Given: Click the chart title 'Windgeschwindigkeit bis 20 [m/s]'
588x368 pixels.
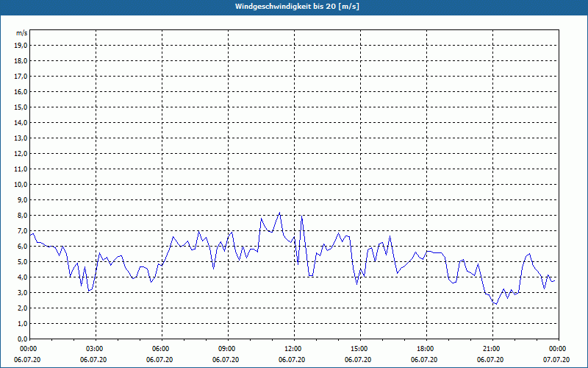Looking at the screenshot, I should pyautogui.click(x=297, y=7).
